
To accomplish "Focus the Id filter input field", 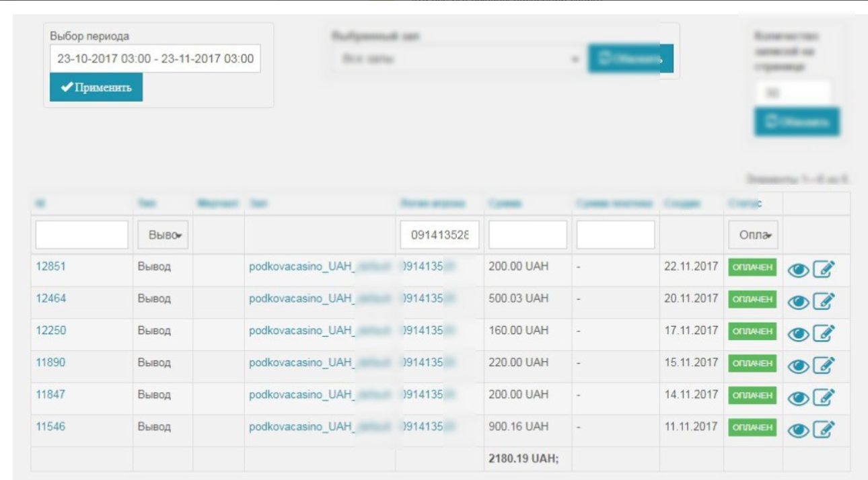I will pos(81,235).
